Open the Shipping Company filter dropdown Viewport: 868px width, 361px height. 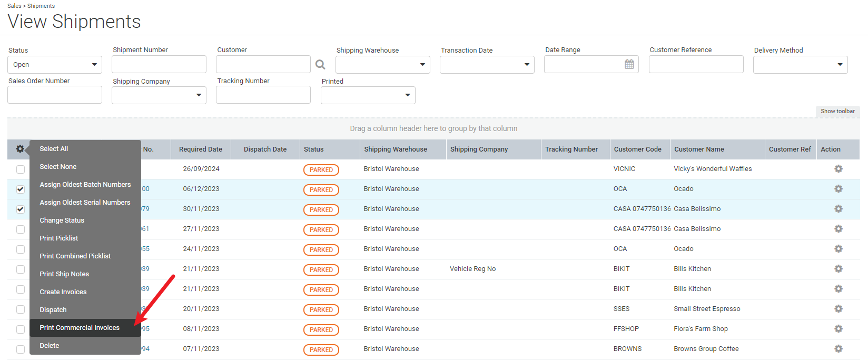click(159, 95)
